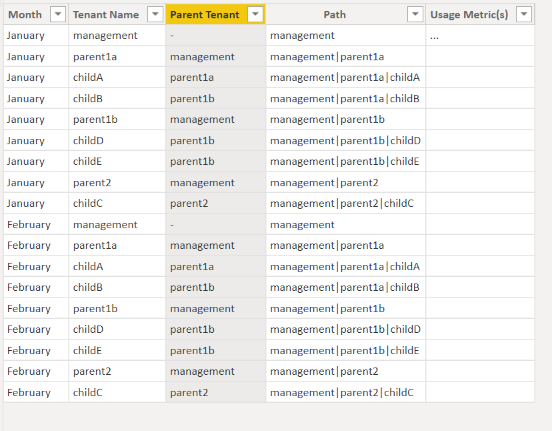Click Tenant Name 'childA' in February rows

click(88, 267)
